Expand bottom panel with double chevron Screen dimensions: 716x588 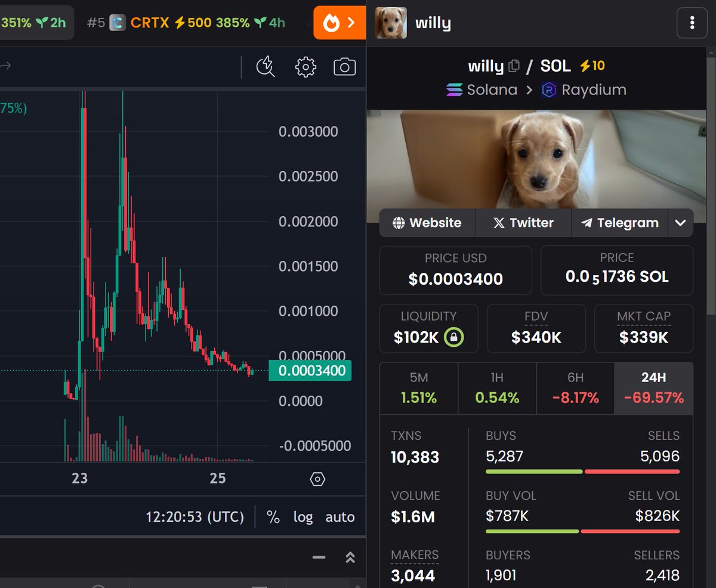350,558
